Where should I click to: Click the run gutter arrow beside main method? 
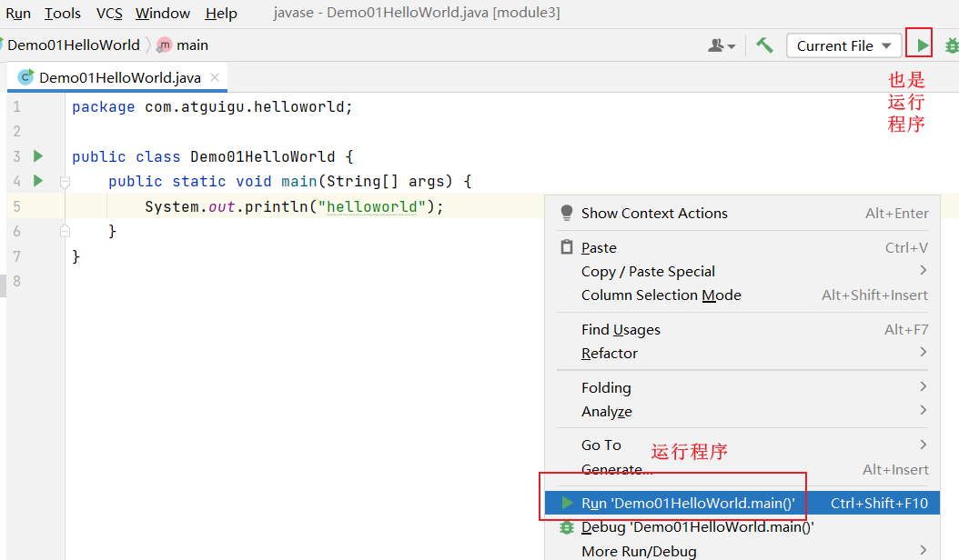click(x=38, y=181)
